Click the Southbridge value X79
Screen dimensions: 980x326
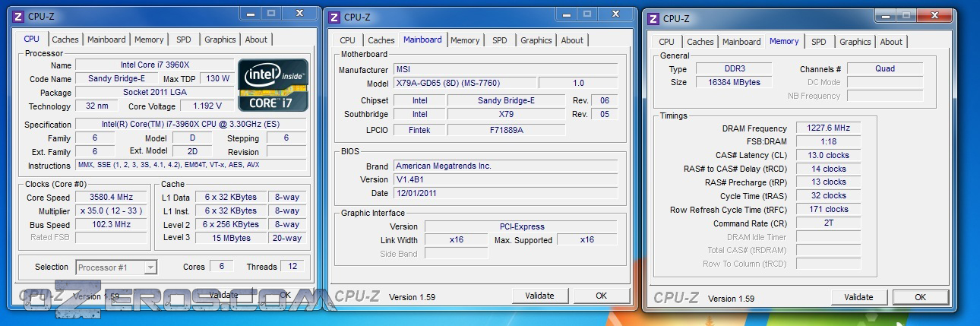pyautogui.click(x=507, y=114)
